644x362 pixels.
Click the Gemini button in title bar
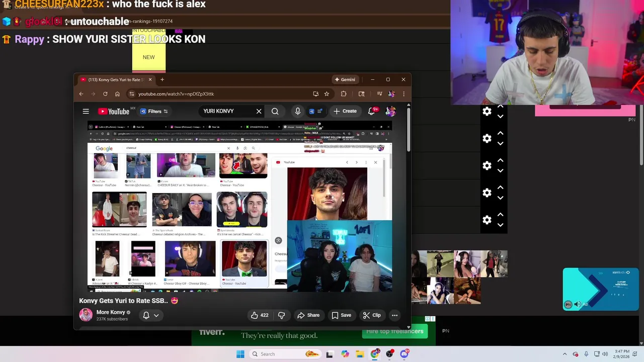click(x=345, y=79)
